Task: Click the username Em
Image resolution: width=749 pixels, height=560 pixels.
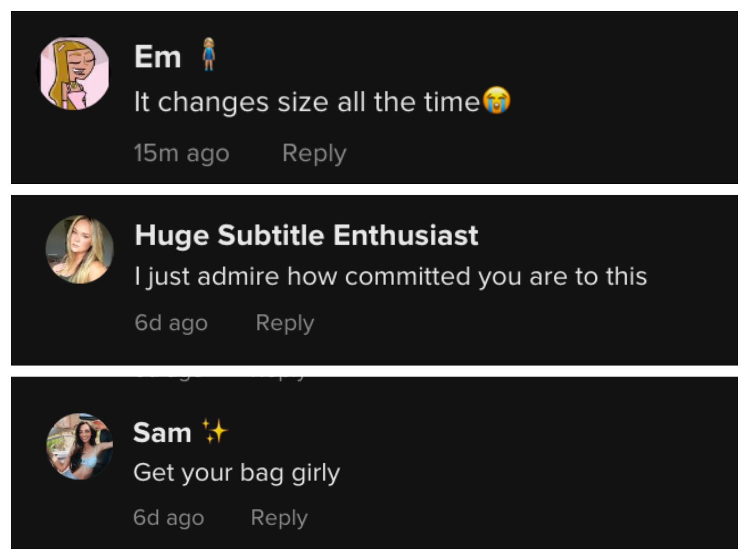Action: pyautogui.click(x=158, y=57)
